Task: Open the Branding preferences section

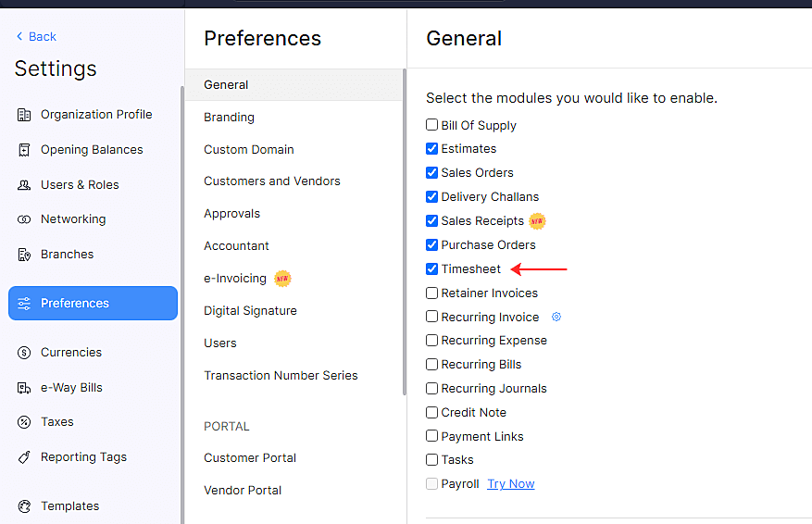Action: [229, 118]
